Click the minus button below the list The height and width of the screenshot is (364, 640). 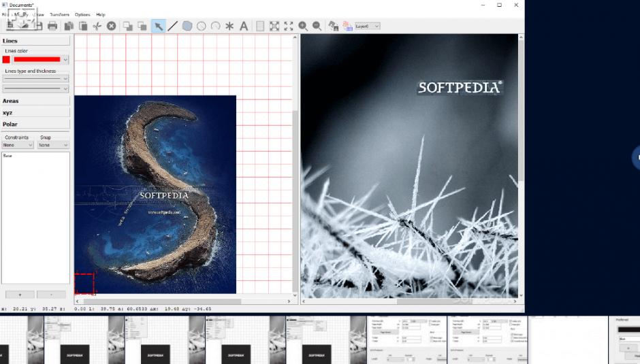[51, 295]
